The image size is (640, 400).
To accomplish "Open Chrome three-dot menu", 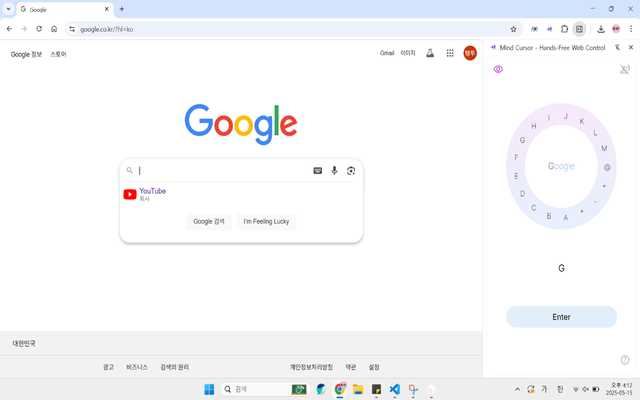I will click(x=631, y=29).
